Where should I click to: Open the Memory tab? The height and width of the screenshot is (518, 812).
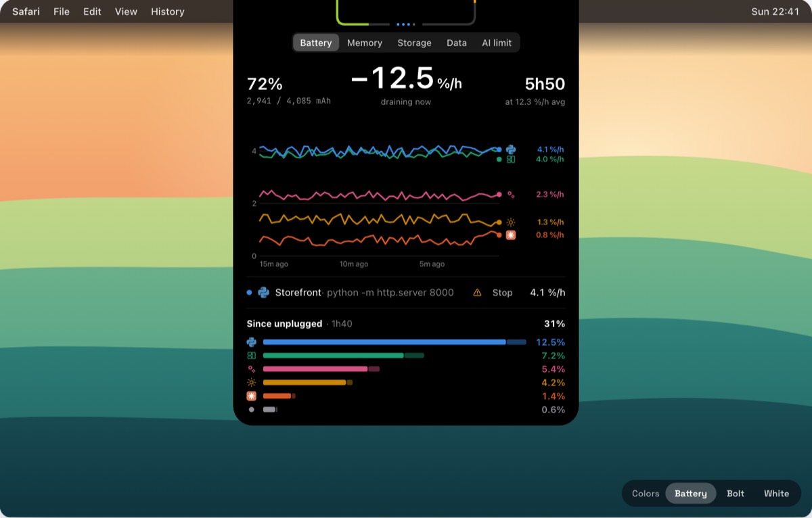pyautogui.click(x=365, y=43)
